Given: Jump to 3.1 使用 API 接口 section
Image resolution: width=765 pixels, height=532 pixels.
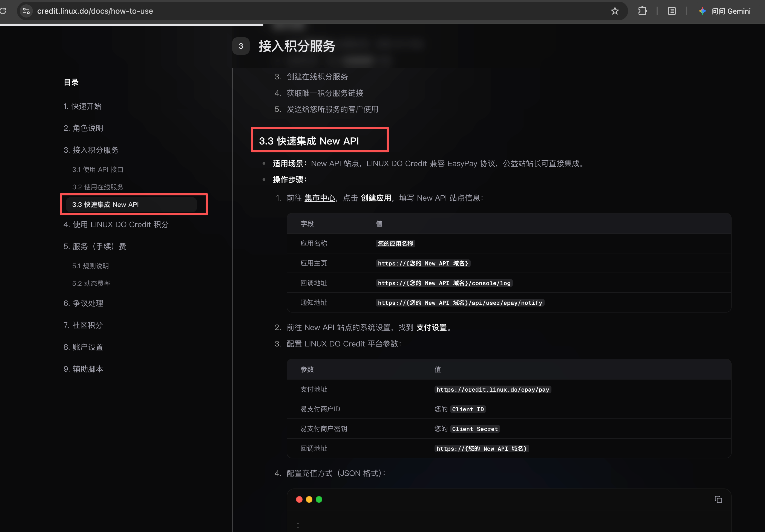Looking at the screenshot, I should (x=98, y=169).
